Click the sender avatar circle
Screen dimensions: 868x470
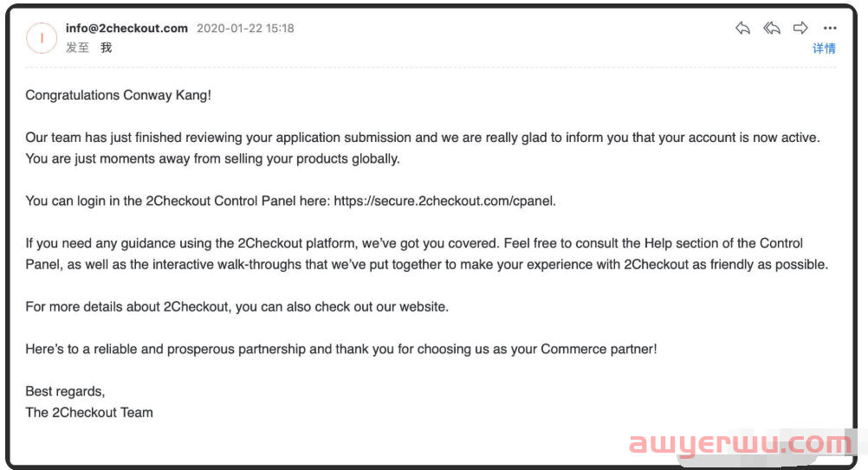coord(42,38)
